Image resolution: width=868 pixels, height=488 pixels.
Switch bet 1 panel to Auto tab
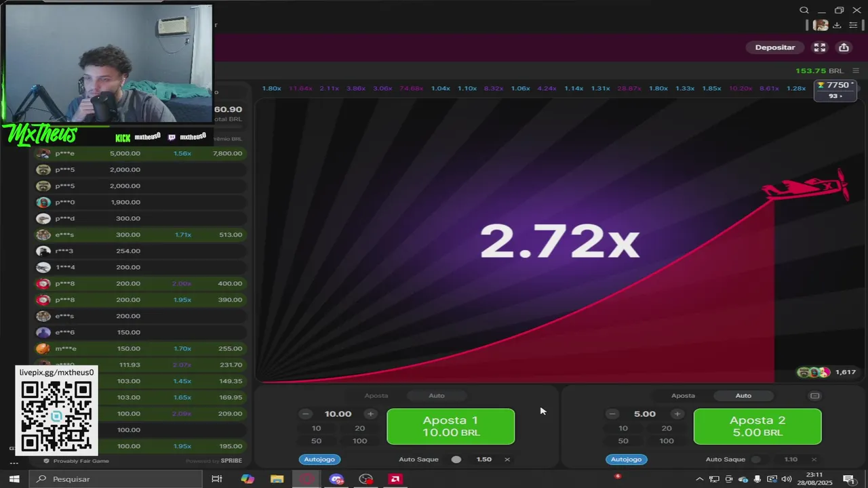(x=437, y=395)
